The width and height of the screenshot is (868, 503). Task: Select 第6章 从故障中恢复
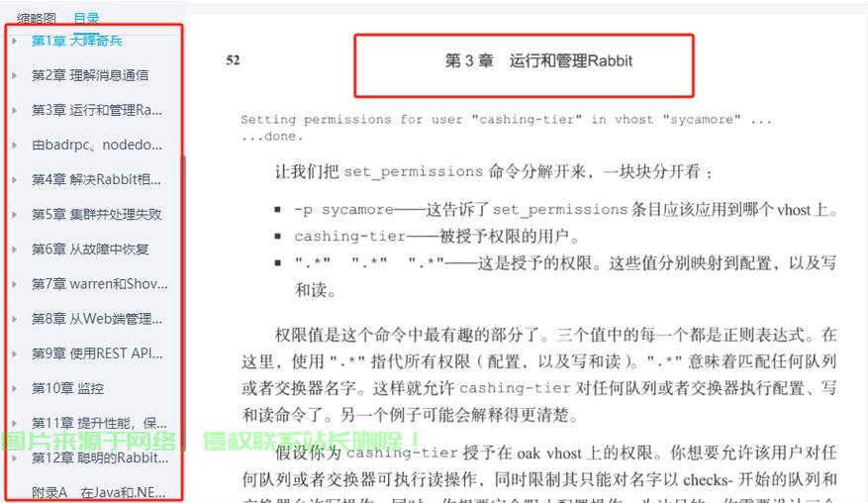click(90, 250)
